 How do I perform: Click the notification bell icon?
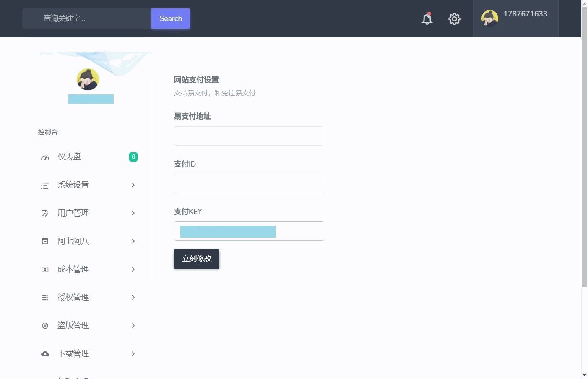[x=427, y=18]
